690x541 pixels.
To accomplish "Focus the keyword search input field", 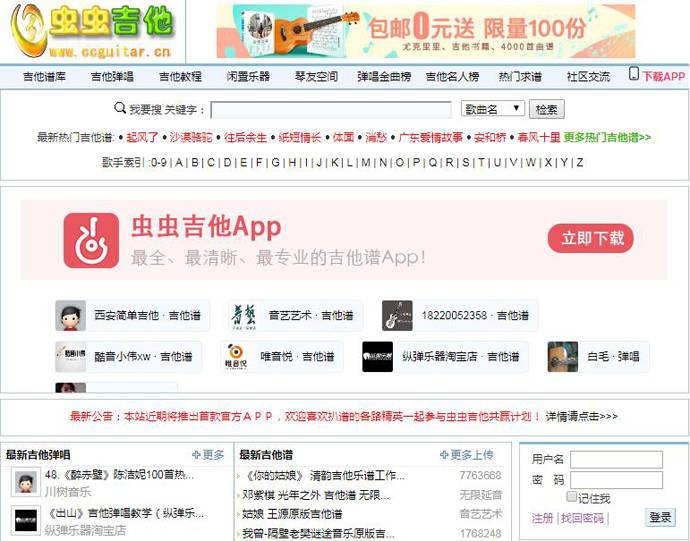I will pos(331,110).
